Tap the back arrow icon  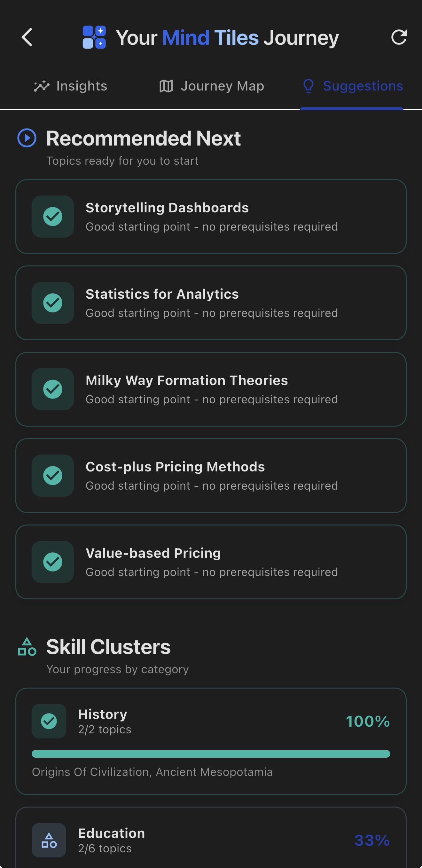(27, 37)
